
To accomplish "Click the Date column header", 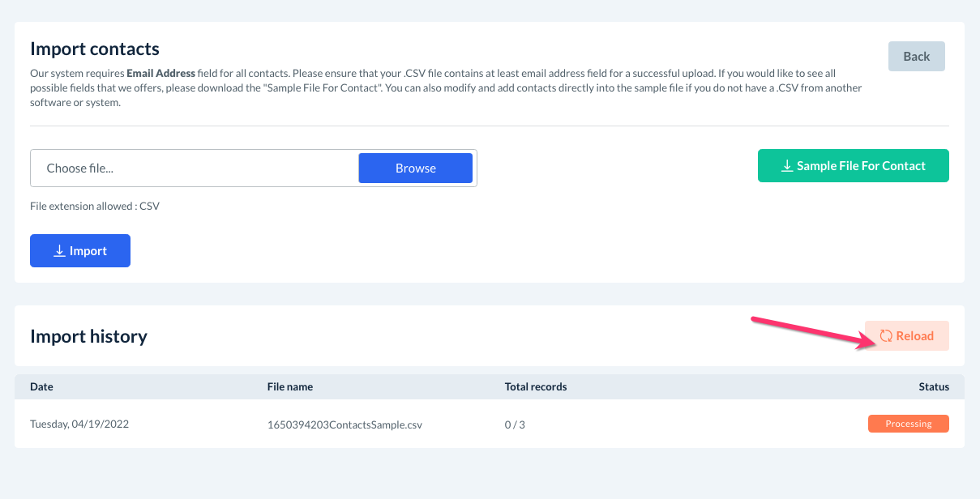I will (41, 386).
